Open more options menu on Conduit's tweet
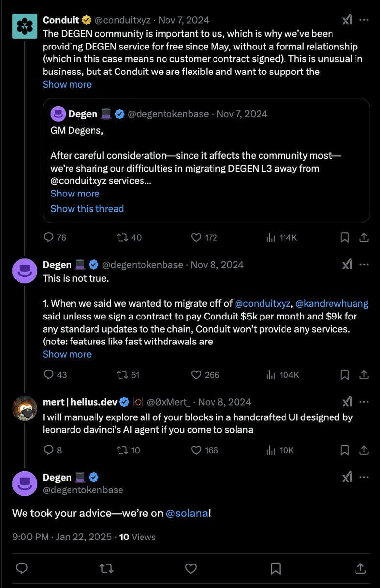380x588 pixels. point(364,20)
